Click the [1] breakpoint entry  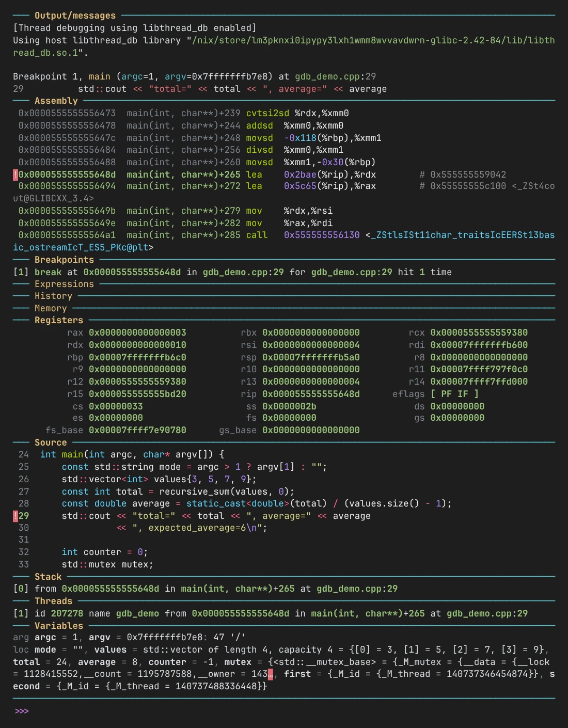point(232,272)
